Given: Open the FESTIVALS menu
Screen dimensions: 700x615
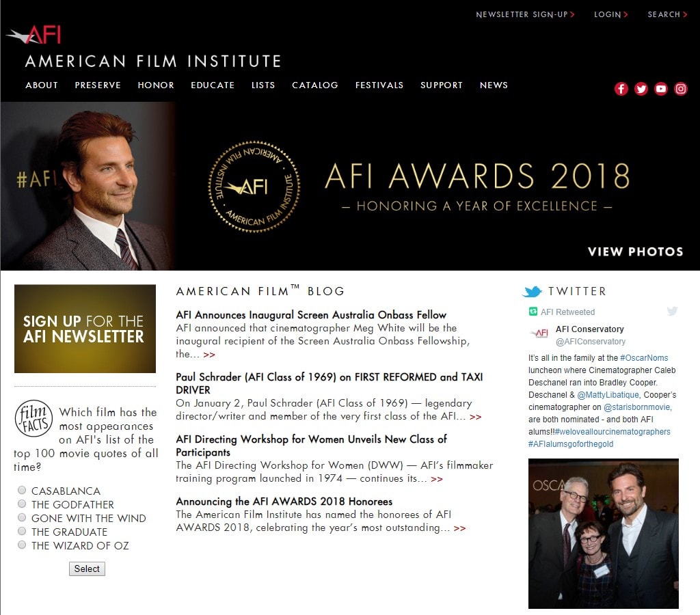Looking at the screenshot, I should 379,85.
